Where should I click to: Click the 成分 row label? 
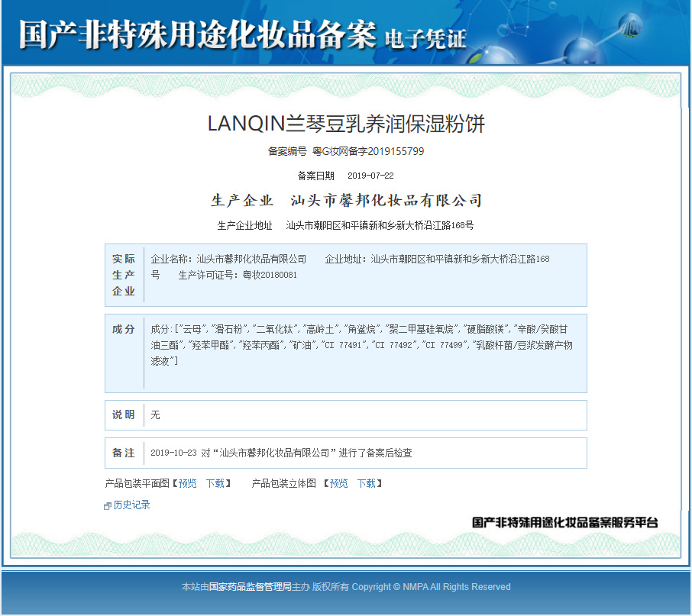pos(124,329)
